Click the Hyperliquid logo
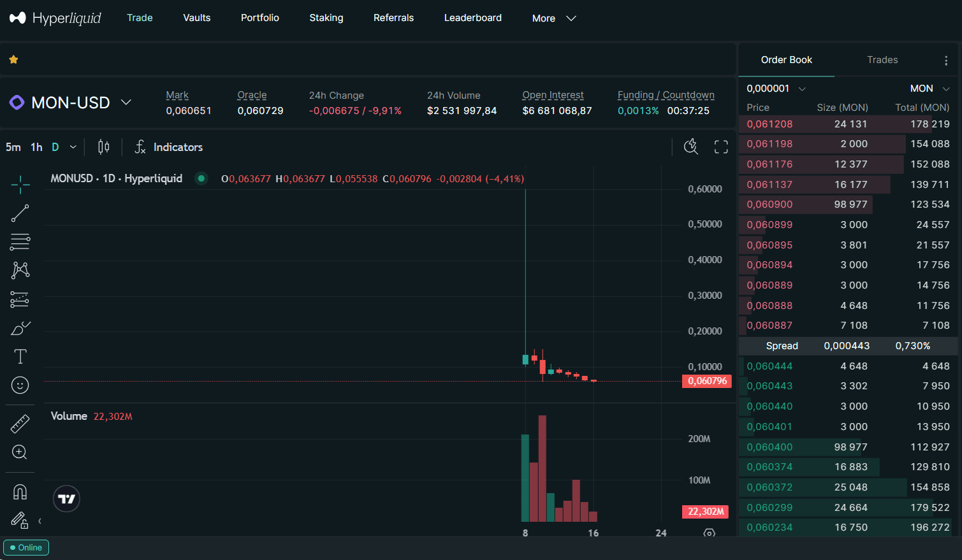Screen dimensions: 962x560 coord(55,18)
